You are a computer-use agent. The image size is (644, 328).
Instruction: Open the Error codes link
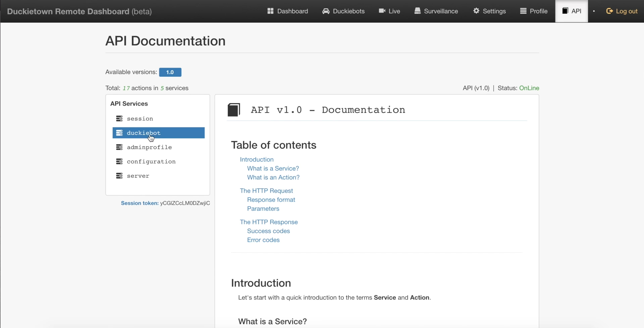[x=263, y=240]
